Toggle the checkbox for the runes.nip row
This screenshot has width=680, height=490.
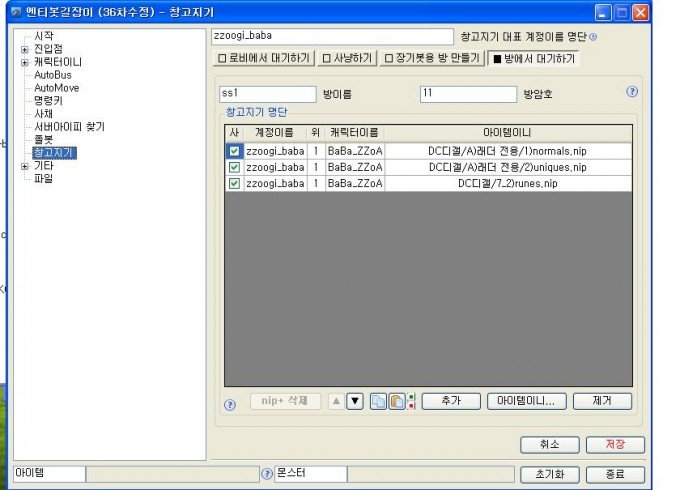(x=234, y=183)
